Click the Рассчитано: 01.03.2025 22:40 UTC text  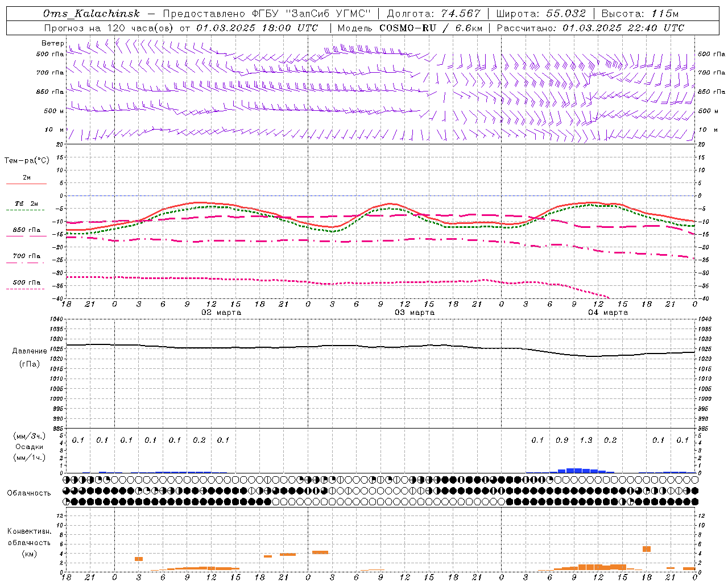[590, 28]
